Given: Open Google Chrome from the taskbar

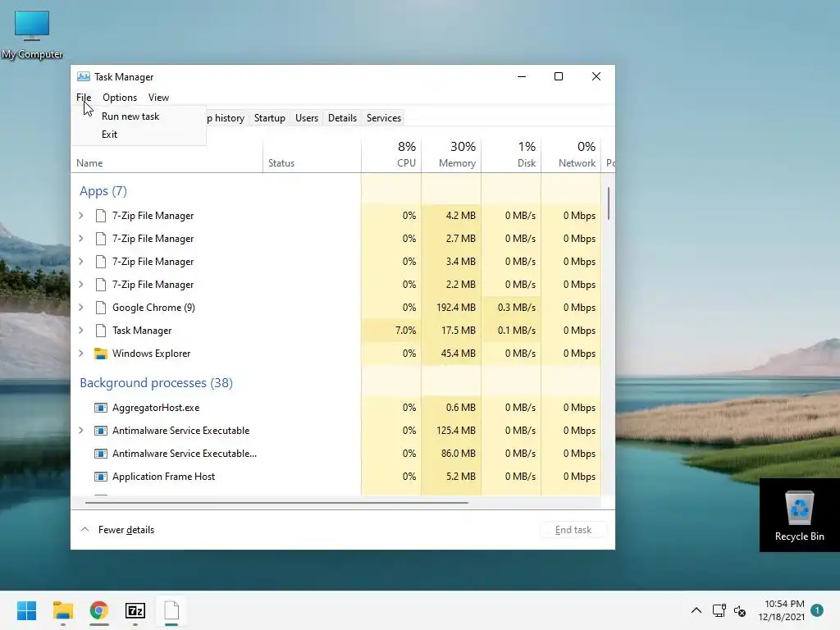Looking at the screenshot, I should pos(99,610).
